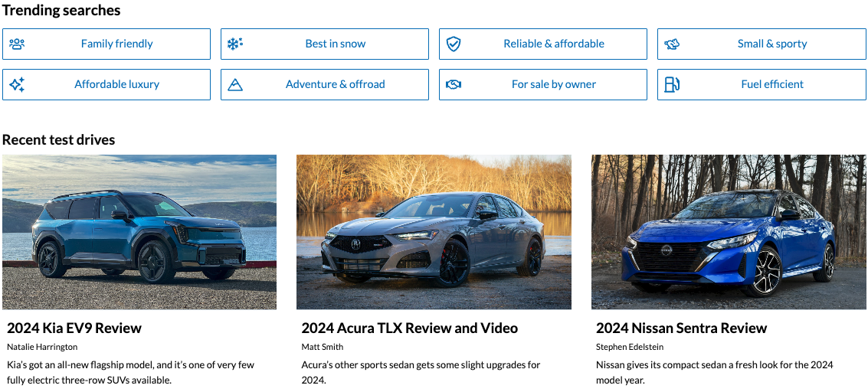
Task: Click the gray Acura TLX photo
Action: pyautogui.click(x=434, y=232)
